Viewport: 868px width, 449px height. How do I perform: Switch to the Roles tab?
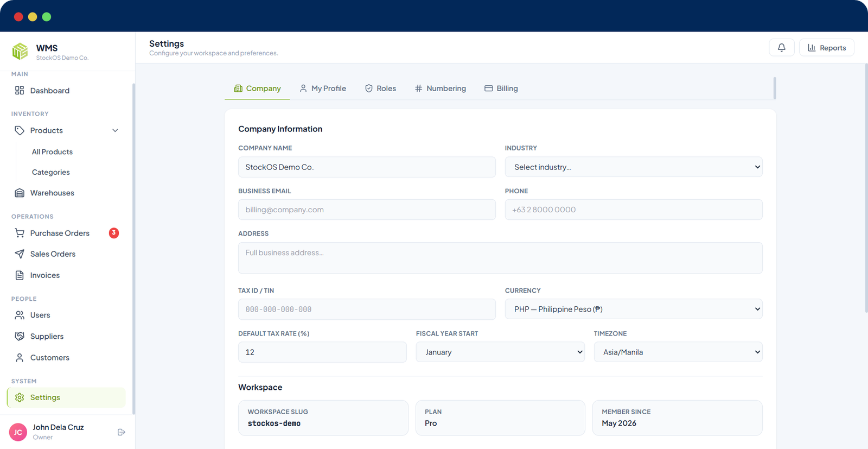click(380, 88)
